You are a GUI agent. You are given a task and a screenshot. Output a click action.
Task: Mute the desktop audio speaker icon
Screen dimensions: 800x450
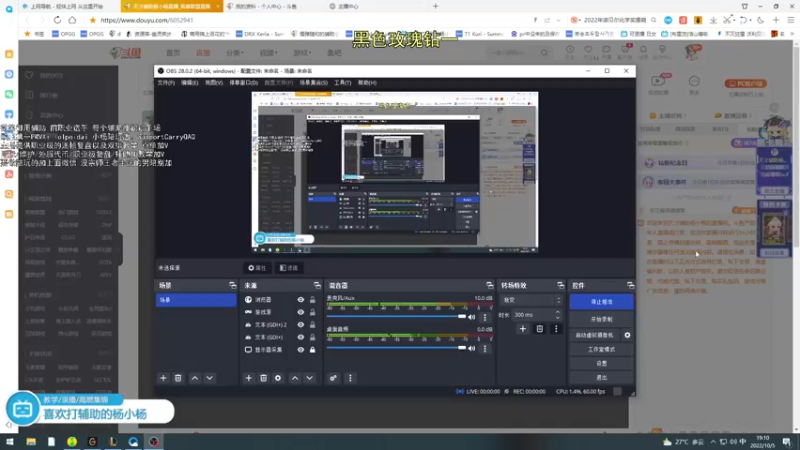point(472,348)
